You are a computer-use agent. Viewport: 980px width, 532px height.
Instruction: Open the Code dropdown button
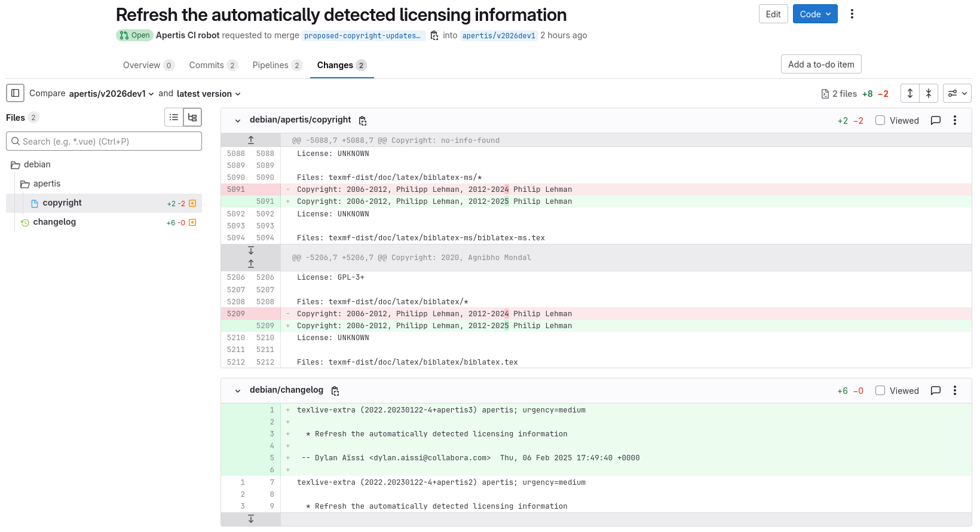pyautogui.click(x=815, y=14)
